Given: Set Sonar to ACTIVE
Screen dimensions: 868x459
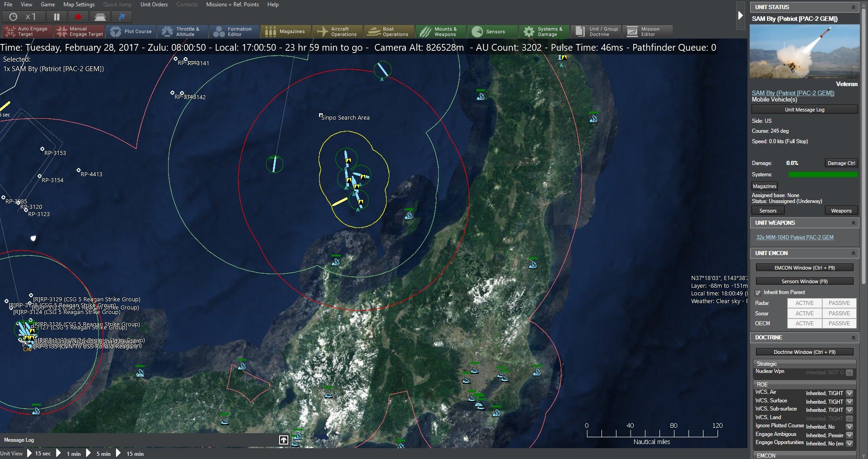Looking at the screenshot, I should tap(805, 313).
